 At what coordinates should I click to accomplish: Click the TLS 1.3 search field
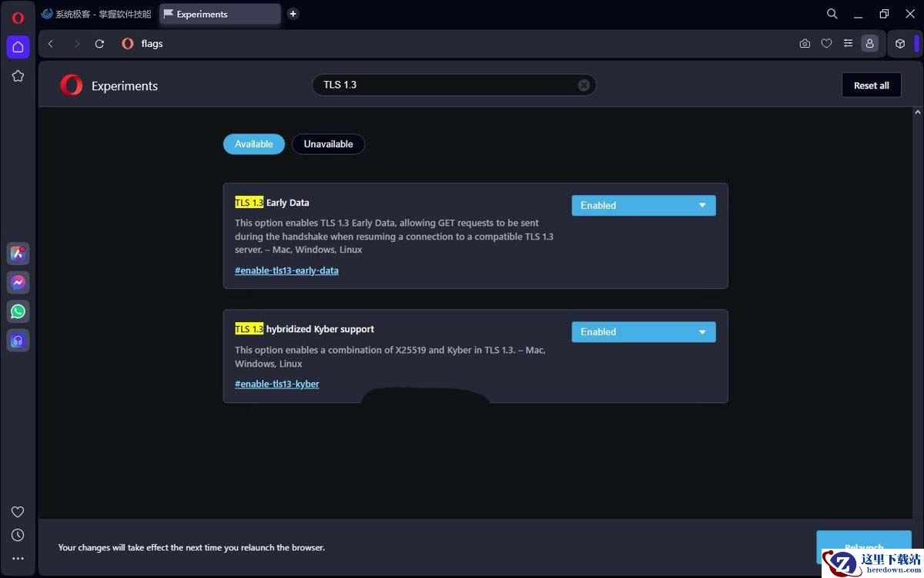(454, 85)
